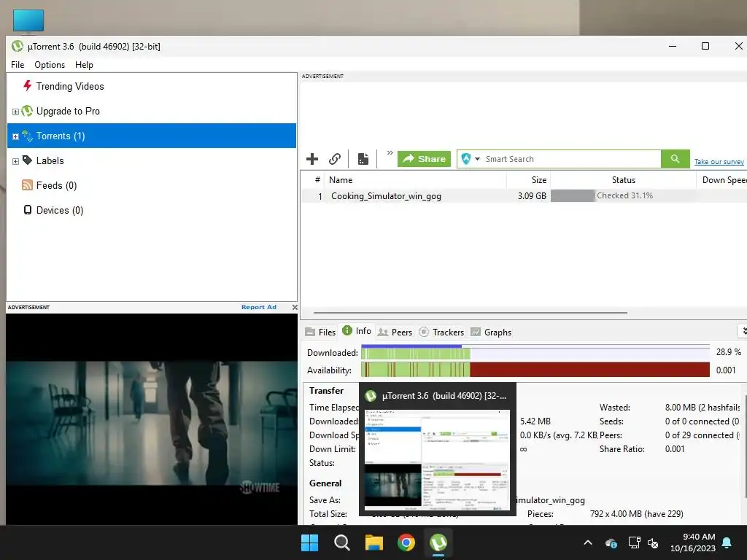Click the OneDrive cloud tray icon
The height and width of the screenshot is (560, 747).
pyautogui.click(x=611, y=542)
